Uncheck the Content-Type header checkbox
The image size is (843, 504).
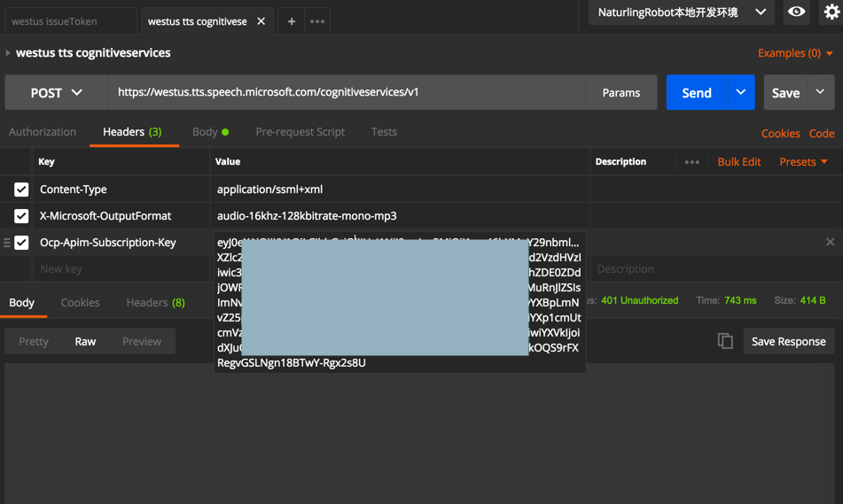pyautogui.click(x=21, y=190)
